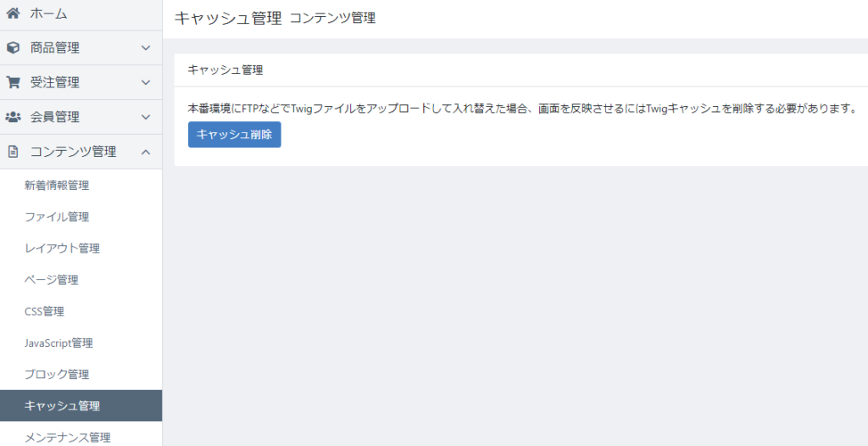Open the JavaScript管理 page

click(58, 343)
